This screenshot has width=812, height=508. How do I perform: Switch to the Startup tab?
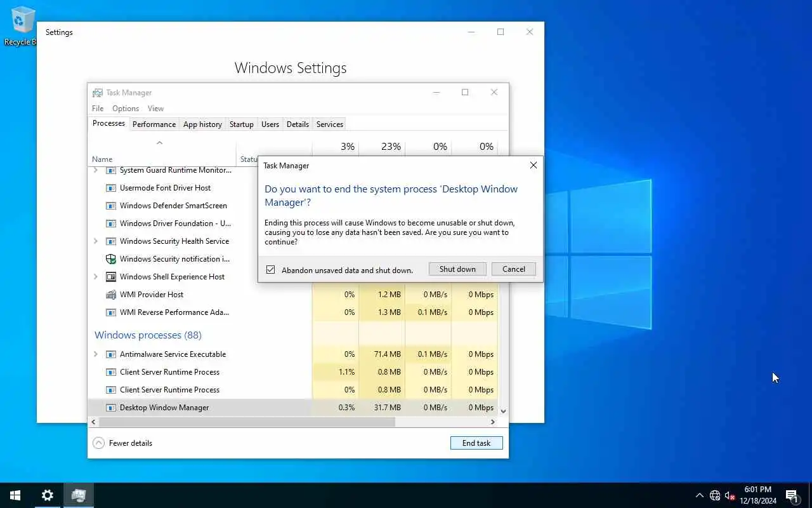tap(241, 124)
